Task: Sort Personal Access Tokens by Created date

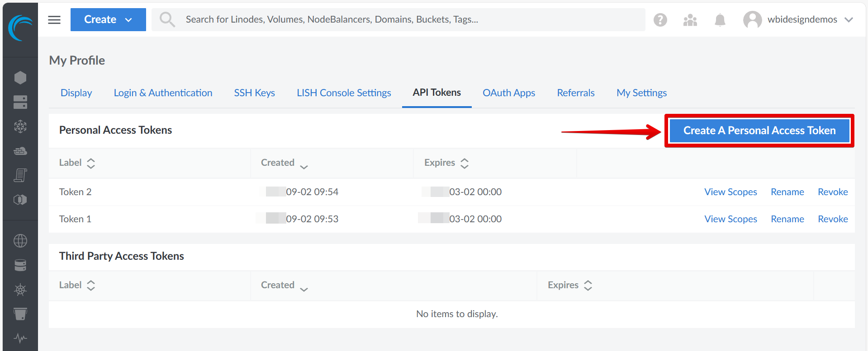Action: tap(284, 163)
